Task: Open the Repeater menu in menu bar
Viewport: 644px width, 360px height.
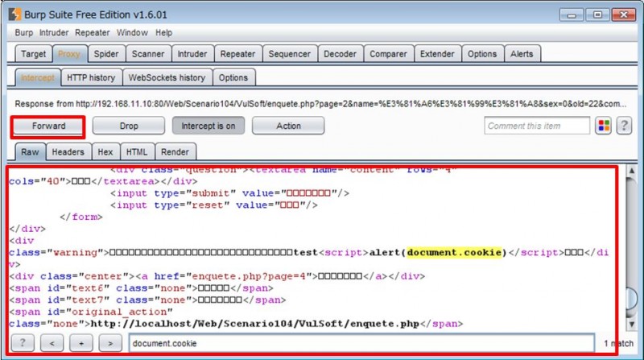Action: pos(93,32)
